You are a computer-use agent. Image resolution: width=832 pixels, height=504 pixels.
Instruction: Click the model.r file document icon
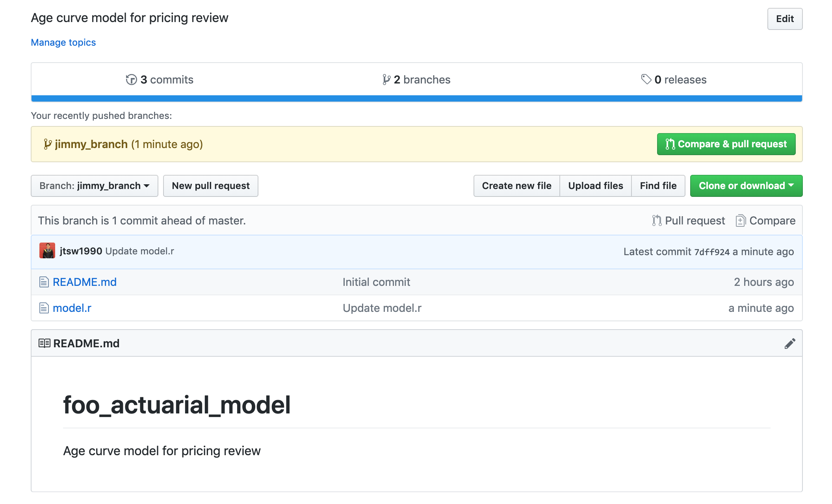pyautogui.click(x=44, y=308)
